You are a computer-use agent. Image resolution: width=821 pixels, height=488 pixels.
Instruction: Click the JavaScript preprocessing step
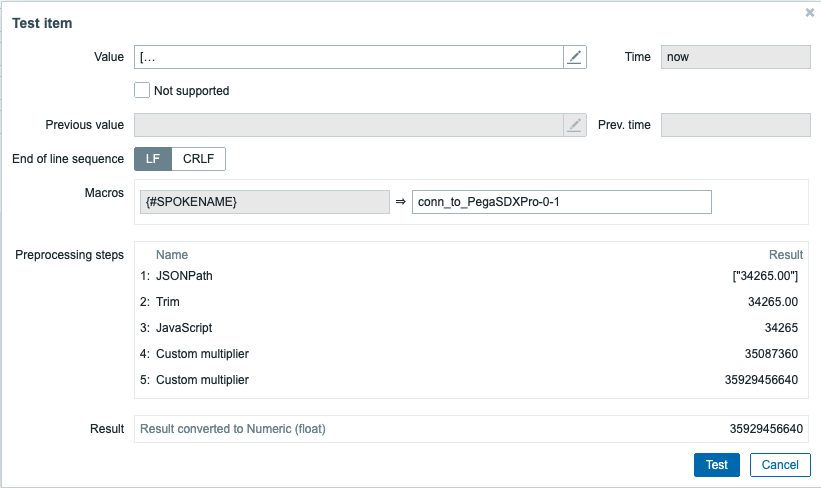tap(184, 328)
